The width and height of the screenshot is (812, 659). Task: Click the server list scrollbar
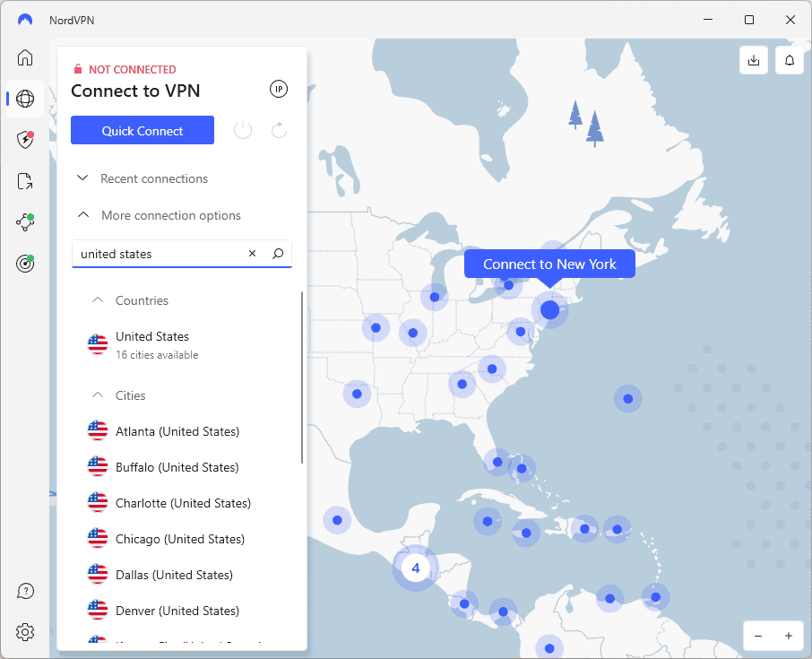(302, 377)
